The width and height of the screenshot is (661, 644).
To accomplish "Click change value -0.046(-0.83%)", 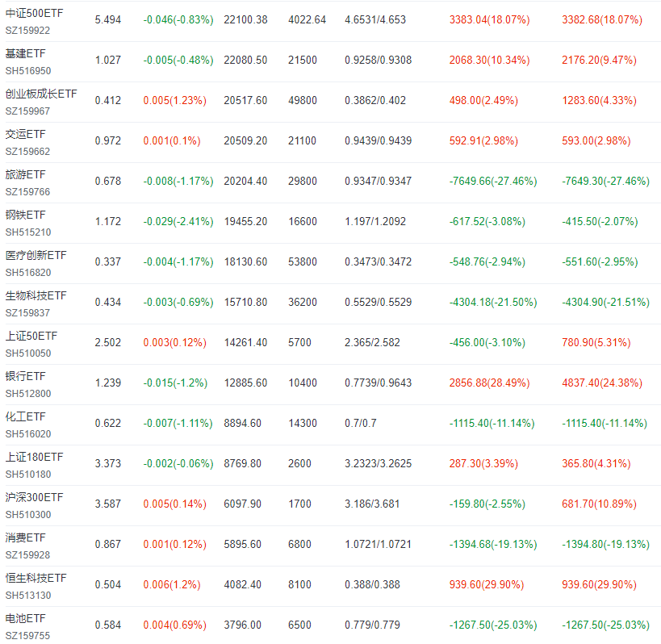I will 178,20.
